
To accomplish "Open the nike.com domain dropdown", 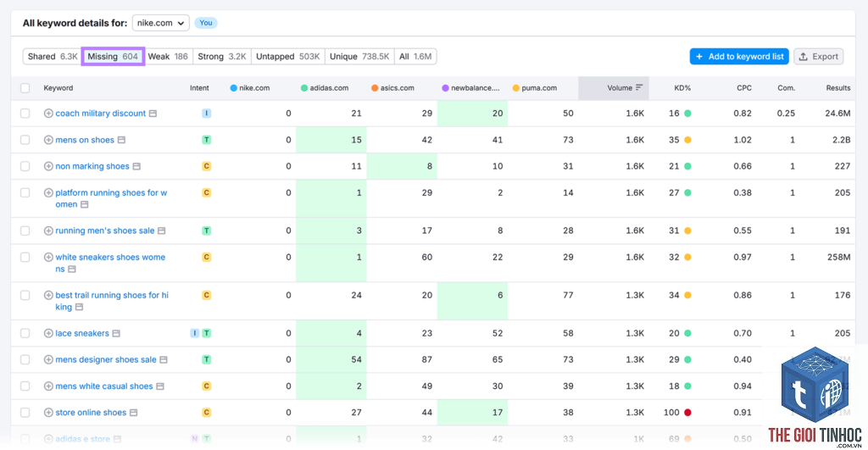I will click(160, 23).
